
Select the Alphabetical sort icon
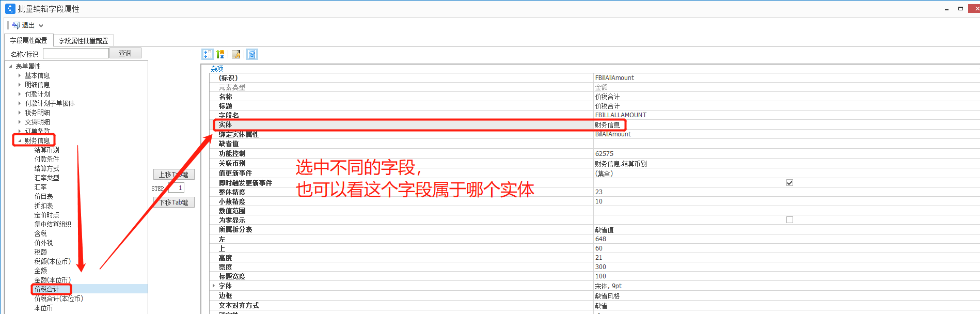[x=220, y=54]
